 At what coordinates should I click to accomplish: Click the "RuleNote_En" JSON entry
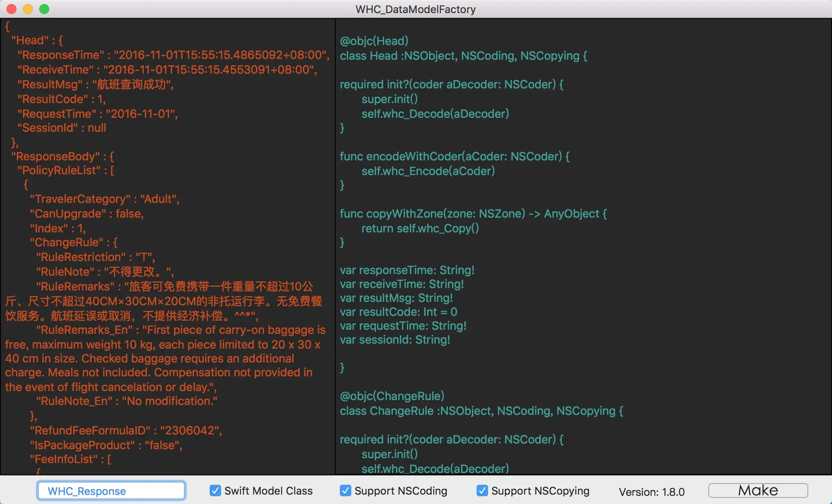click(x=127, y=401)
